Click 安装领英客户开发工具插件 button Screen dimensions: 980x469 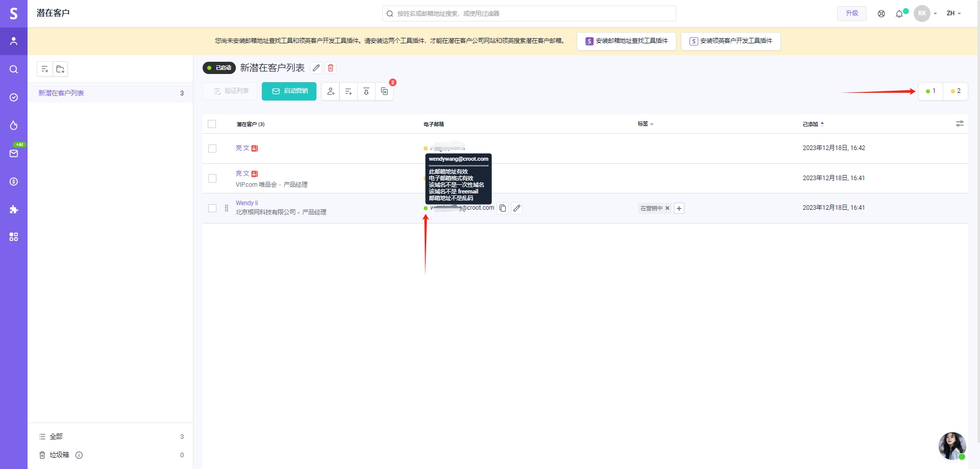click(730, 41)
